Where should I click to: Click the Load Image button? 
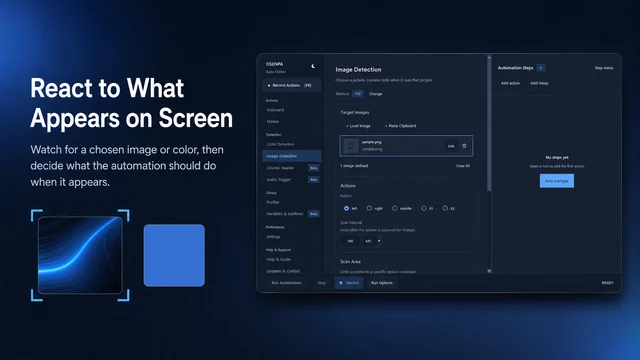click(x=358, y=126)
